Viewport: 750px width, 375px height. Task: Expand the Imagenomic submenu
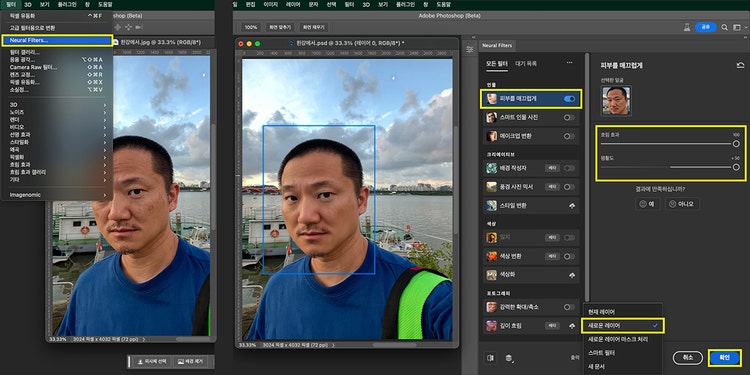(x=56, y=195)
